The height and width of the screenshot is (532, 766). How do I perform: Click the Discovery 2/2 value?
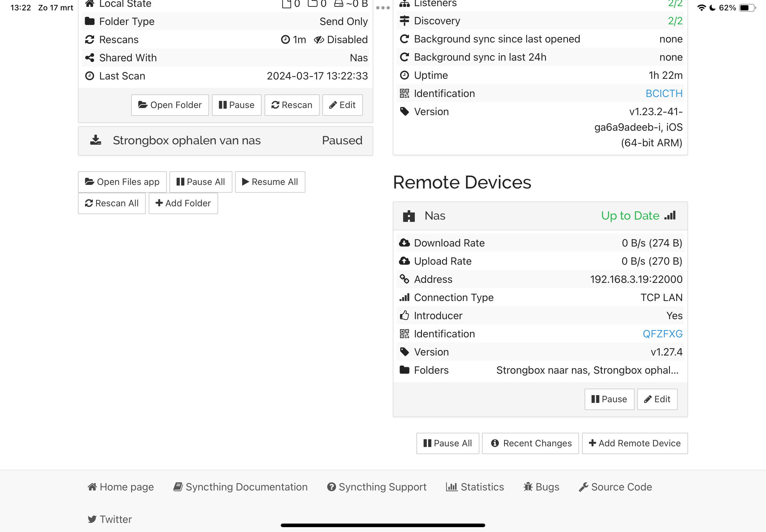point(675,21)
